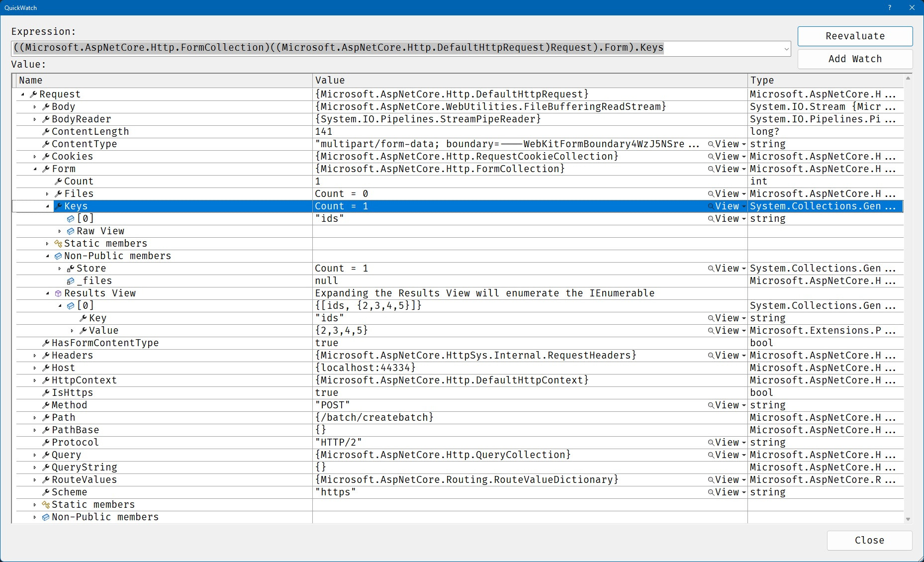
Task: Expand the Raw View node
Action: [x=60, y=231]
